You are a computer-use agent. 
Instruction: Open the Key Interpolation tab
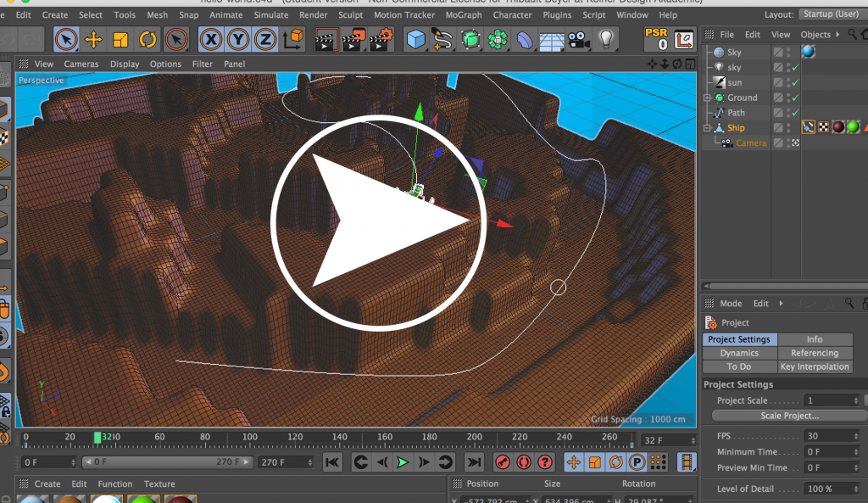815,366
